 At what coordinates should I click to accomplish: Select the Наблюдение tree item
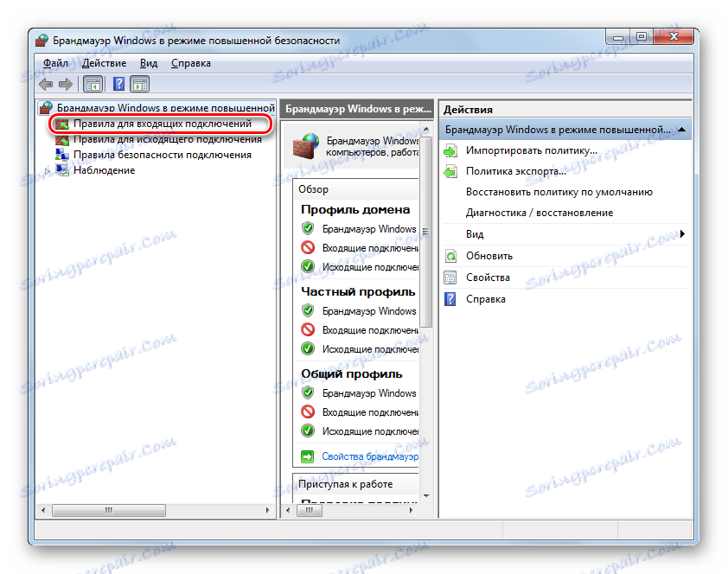[104, 170]
